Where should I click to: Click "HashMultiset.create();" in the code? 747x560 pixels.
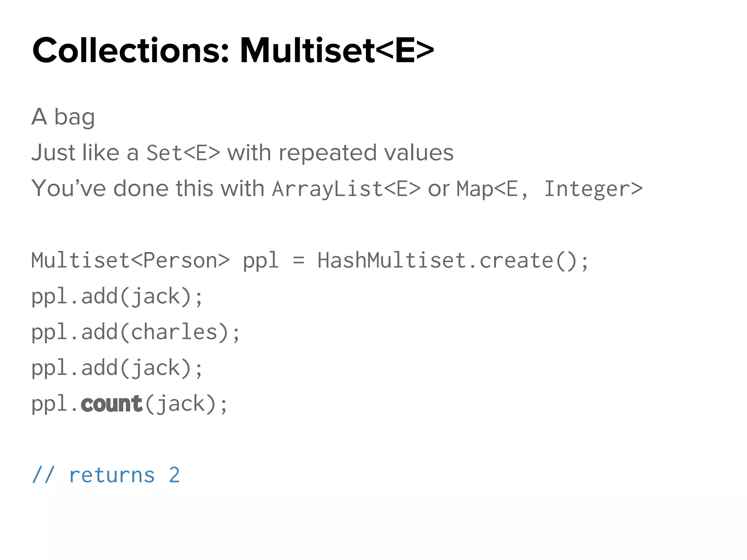coord(453,261)
